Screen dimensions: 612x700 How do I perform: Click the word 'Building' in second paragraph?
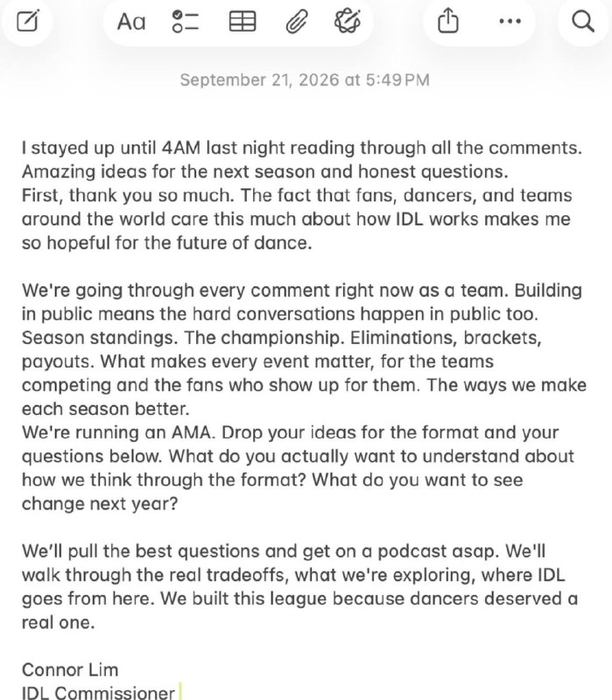[x=548, y=290]
